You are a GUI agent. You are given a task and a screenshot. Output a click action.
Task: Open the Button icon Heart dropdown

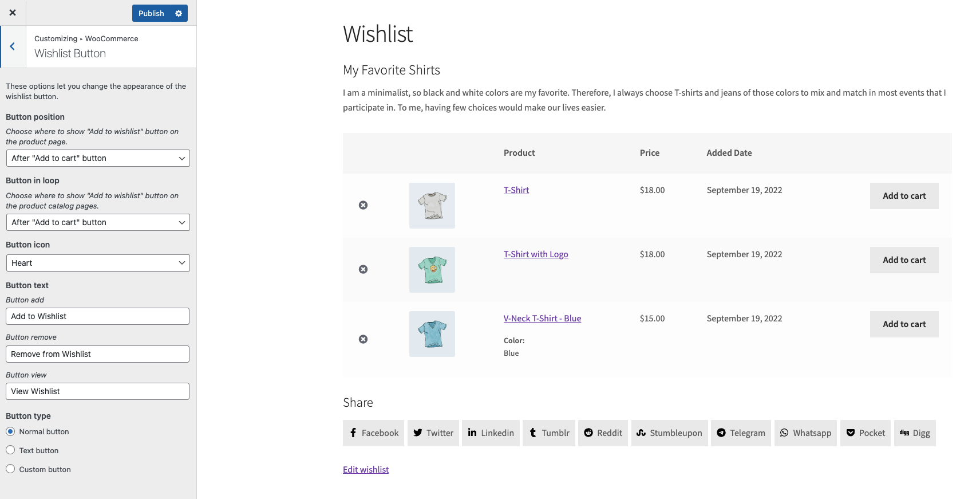pos(97,263)
